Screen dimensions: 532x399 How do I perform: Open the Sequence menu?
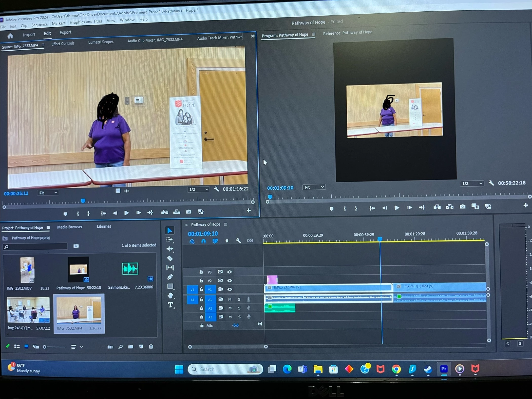pos(40,25)
